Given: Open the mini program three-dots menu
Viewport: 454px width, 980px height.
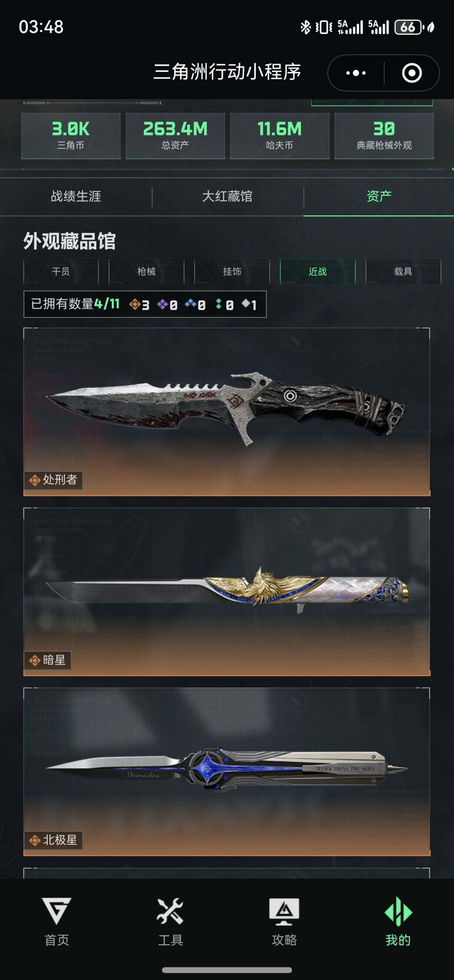Looking at the screenshot, I should point(356,73).
